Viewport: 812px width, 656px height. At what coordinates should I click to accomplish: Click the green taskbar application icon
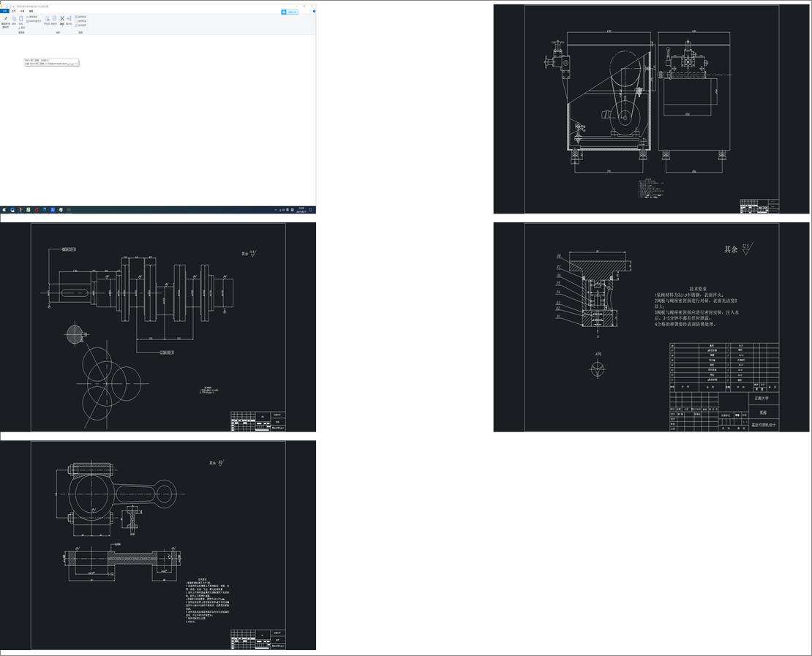tap(29, 210)
